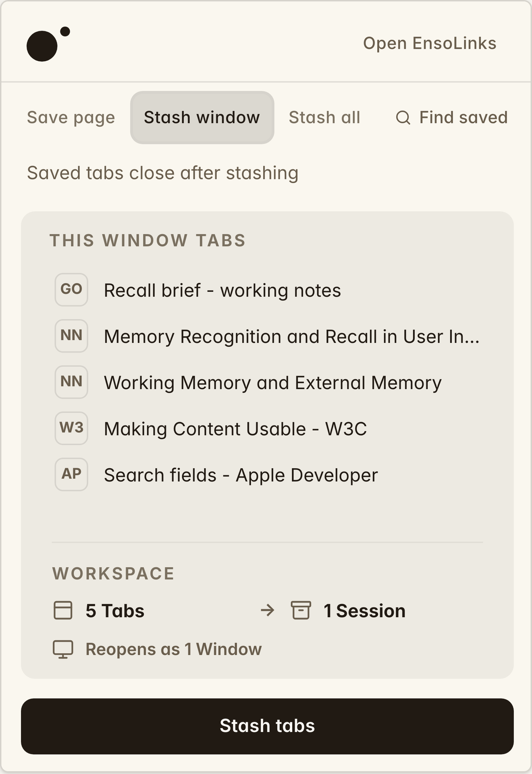Click the Stash tabs button
The height and width of the screenshot is (774, 532).
click(267, 726)
